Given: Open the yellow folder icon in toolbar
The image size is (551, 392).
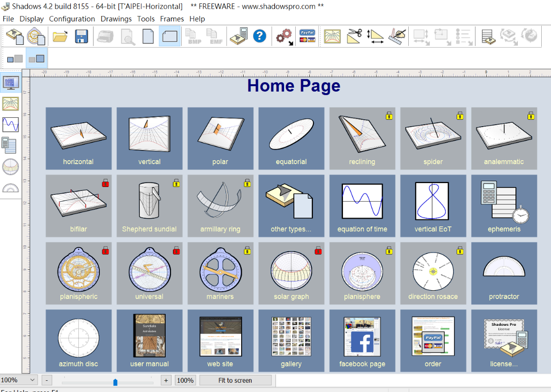Looking at the screenshot, I should pos(60,37).
